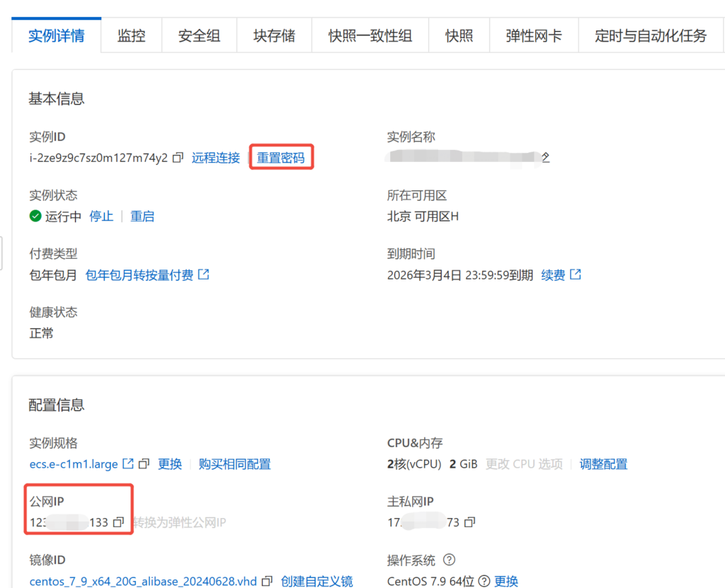
Task: Copy the primary private IP icon
Action: 469,522
